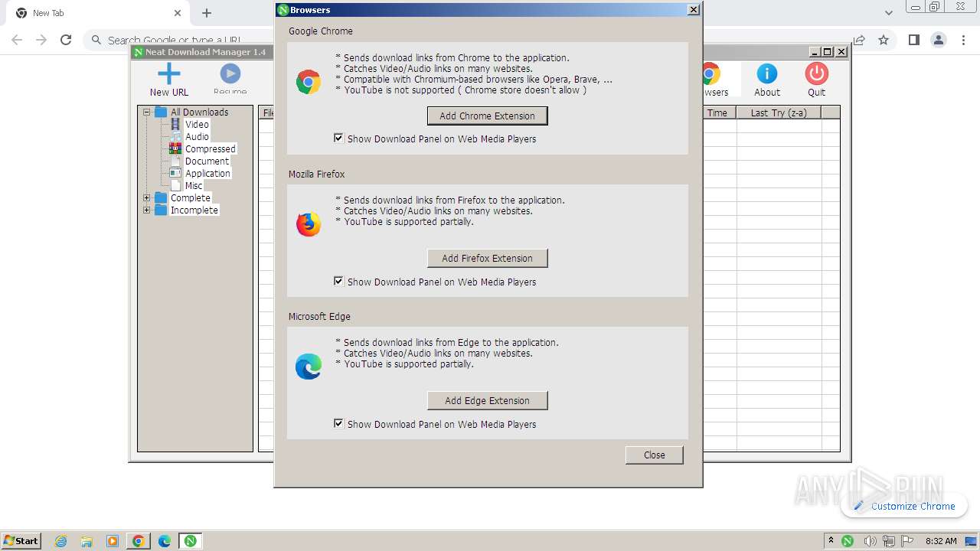This screenshot has width=980, height=551.
Task: Click the Microsoft Edge logo in dialog
Action: pos(309,367)
